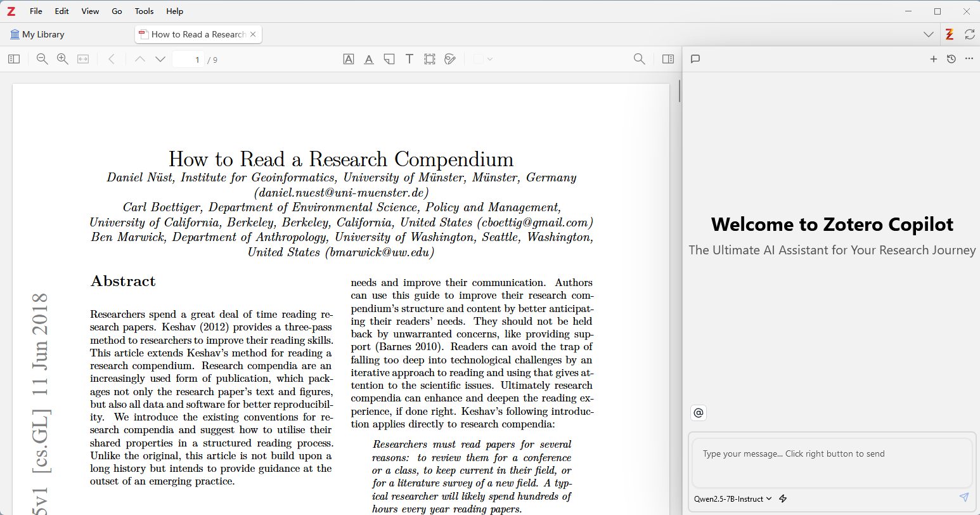Zoom out of the PDF
This screenshot has height=515, width=980.
[42, 59]
